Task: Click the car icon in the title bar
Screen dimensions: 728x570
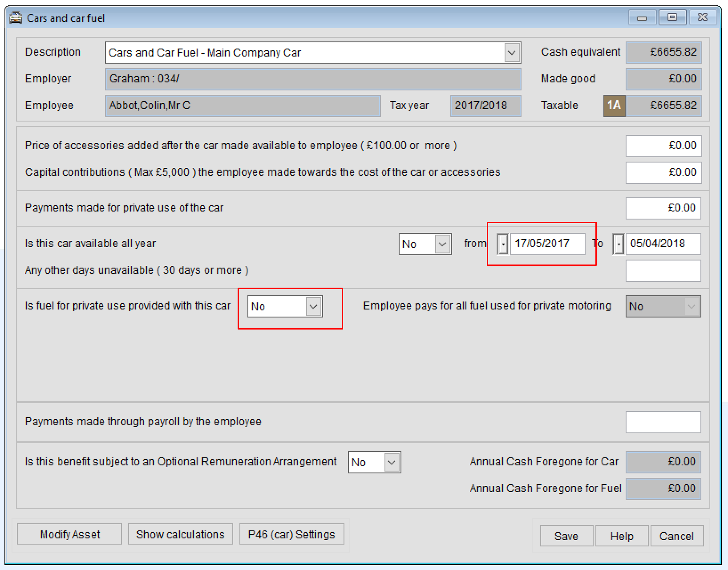Action: [16, 17]
